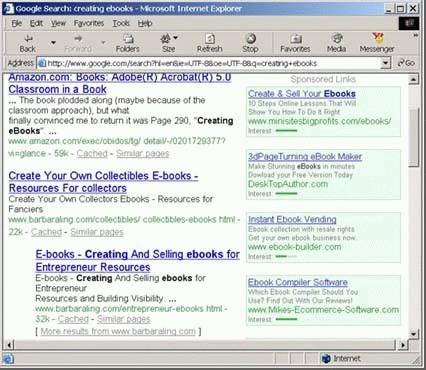Click the horizontal scrollbar right arrow
The image size is (426, 370).
click(403, 345)
